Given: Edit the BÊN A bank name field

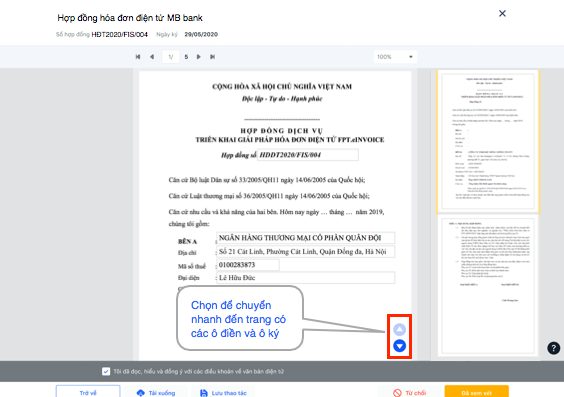Looking at the screenshot, I should click(x=306, y=238).
